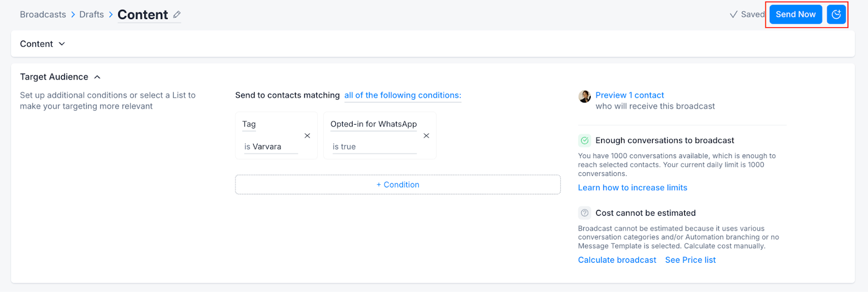The width and height of the screenshot is (868, 292).
Task: Collapse the Target Audience section
Action: point(97,77)
